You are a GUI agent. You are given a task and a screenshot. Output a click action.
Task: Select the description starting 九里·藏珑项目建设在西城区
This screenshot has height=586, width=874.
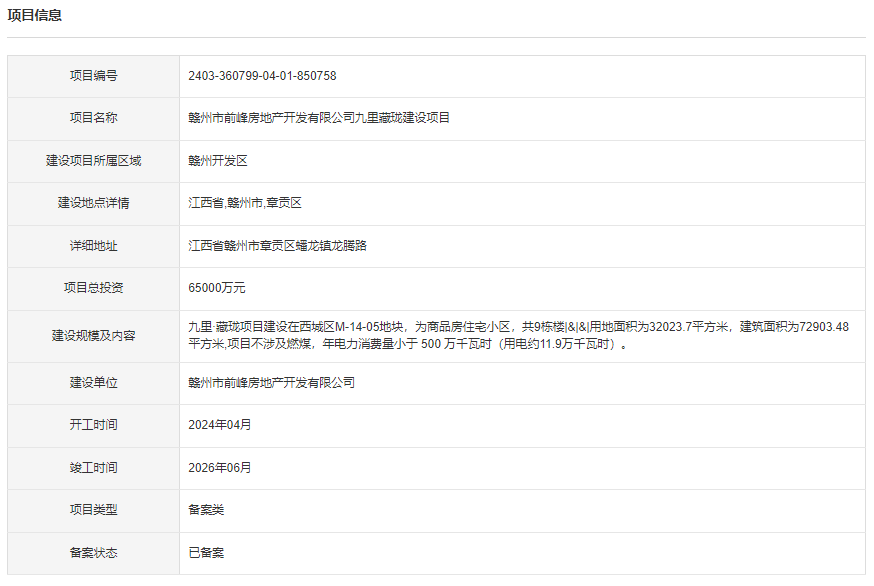click(518, 336)
